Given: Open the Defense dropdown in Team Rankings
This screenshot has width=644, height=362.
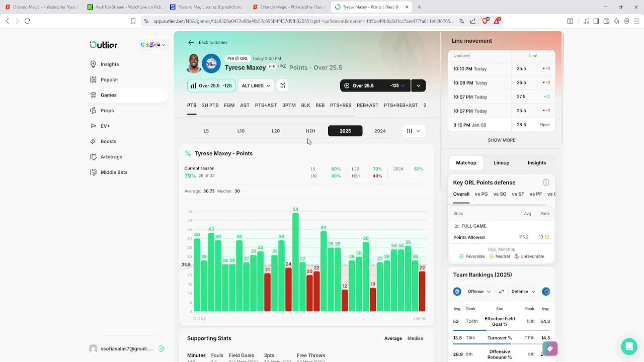Looking at the screenshot, I should (523, 292).
